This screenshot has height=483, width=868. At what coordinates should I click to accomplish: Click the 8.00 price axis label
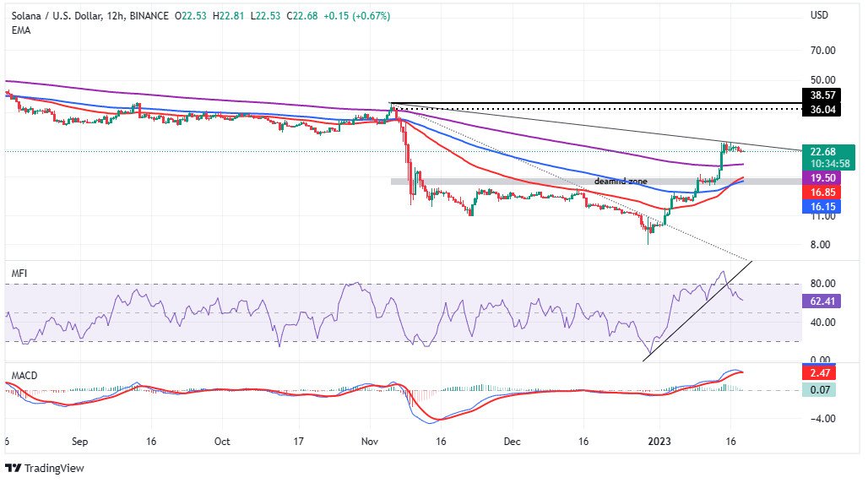tap(820, 245)
